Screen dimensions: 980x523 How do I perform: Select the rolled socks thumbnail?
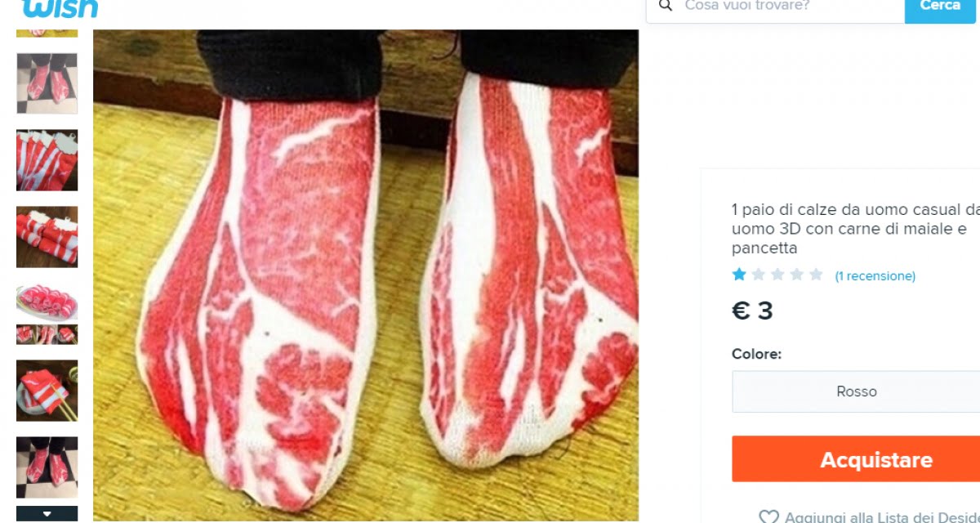[47, 237]
